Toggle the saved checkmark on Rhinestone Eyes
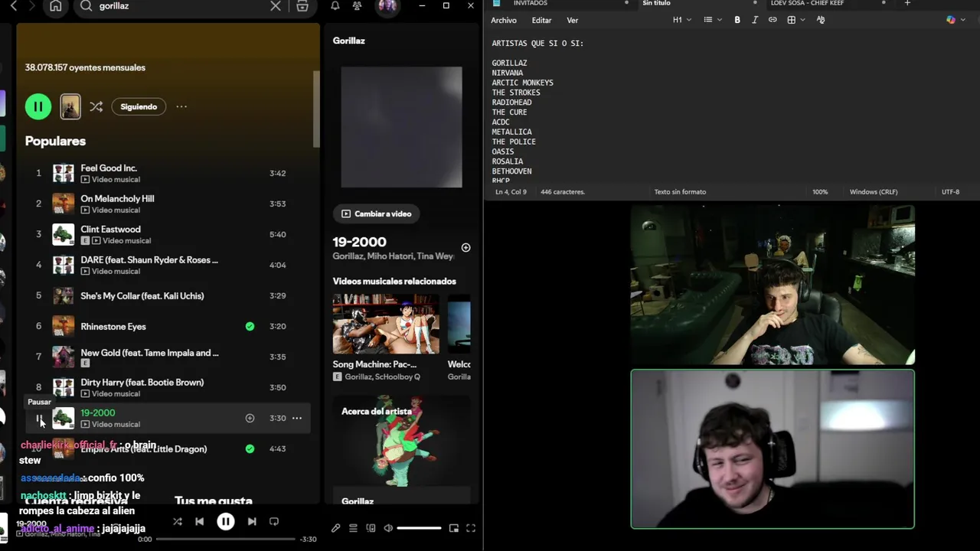The width and height of the screenshot is (980, 551). pyautogui.click(x=250, y=326)
